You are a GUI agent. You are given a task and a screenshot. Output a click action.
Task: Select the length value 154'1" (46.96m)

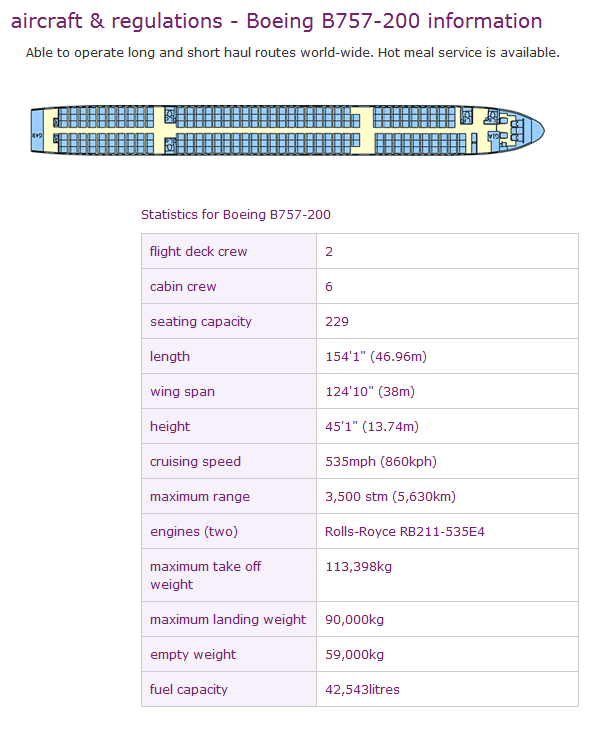[376, 356]
